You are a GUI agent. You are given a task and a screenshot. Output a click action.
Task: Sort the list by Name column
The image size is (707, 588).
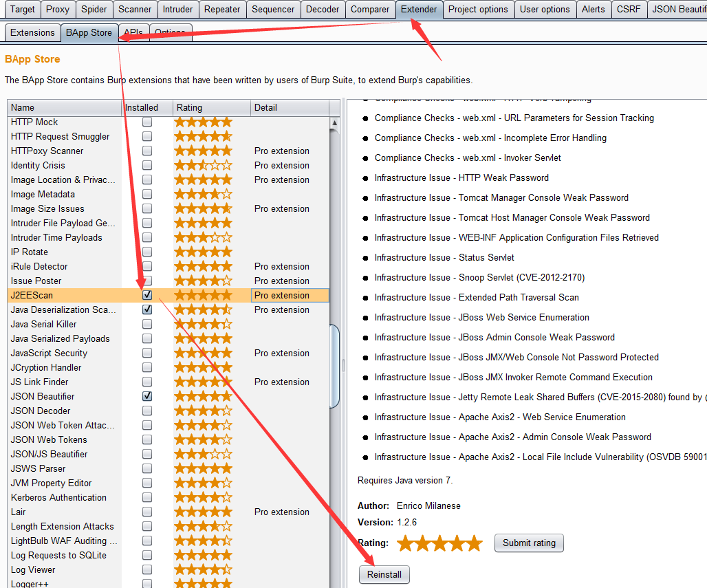65,107
